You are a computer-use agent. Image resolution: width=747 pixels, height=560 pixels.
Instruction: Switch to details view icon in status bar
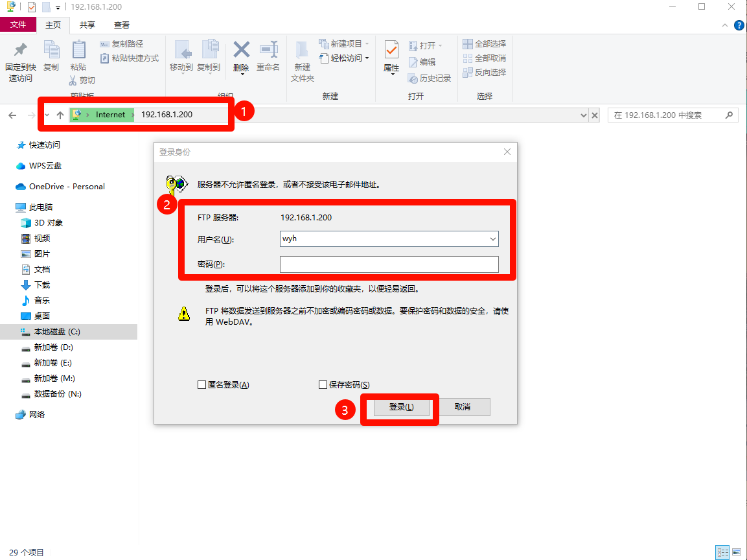[722, 552]
